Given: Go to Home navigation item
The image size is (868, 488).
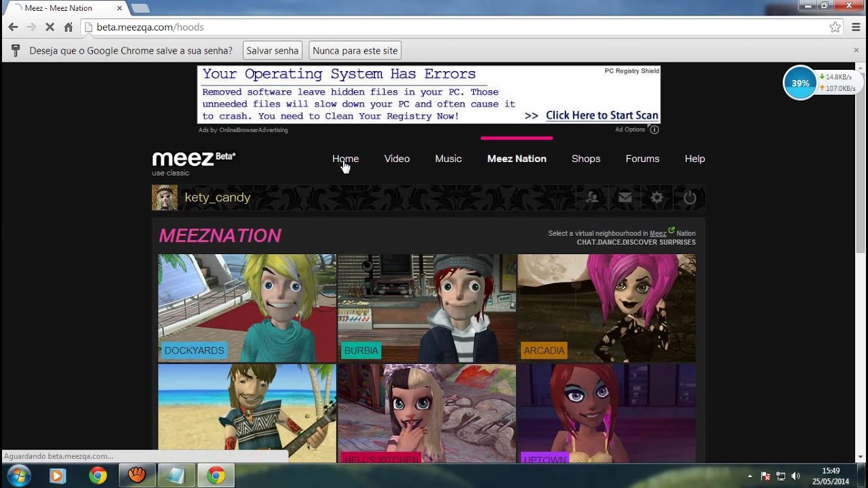Looking at the screenshot, I should (345, 159).
